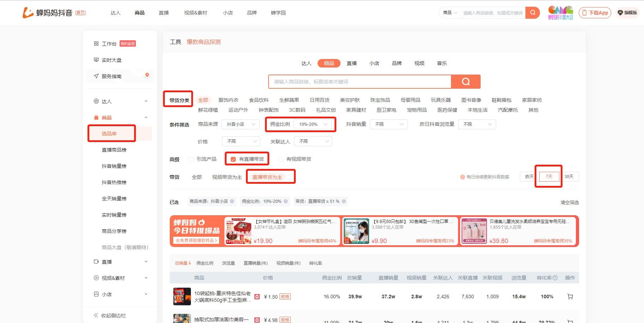The height and width of the screenshot is (323, 644).
Task: Enable the 有视频带货 checkbox
Action: 281,159
